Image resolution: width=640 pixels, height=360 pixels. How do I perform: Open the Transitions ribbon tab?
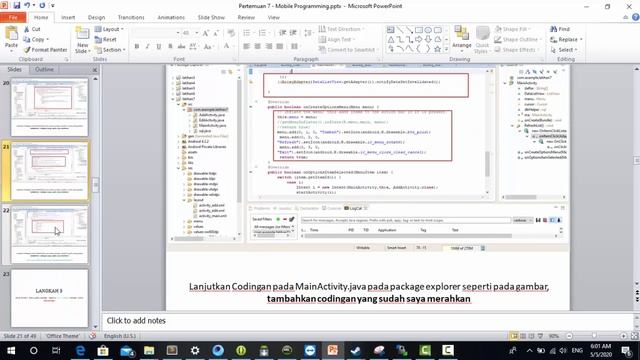point(131,18)
